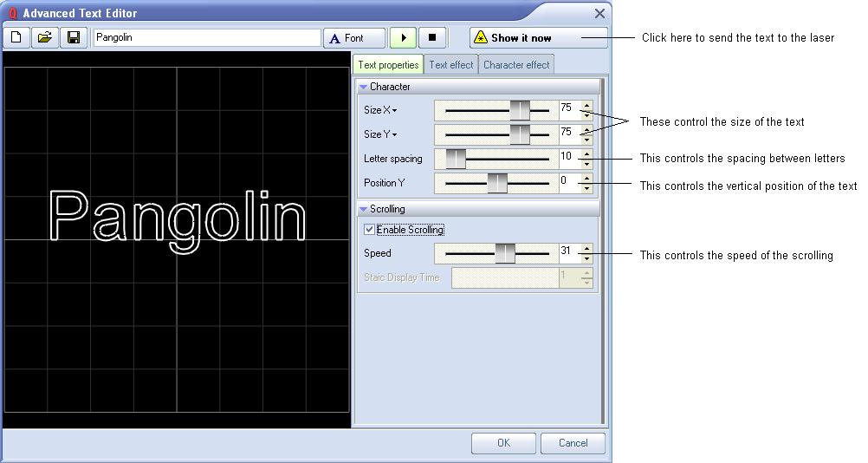Click the OK button
Image resolution: width=868 pixels, height=463 pixels.
503,443
